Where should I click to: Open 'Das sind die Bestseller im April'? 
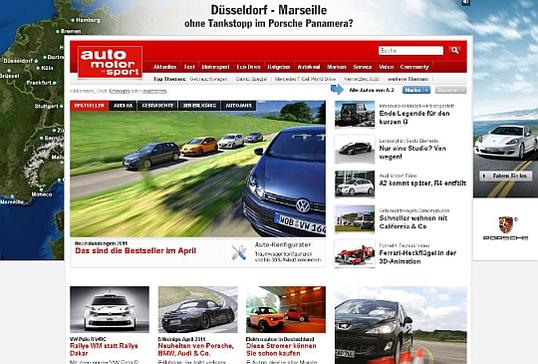coord(136,251)
